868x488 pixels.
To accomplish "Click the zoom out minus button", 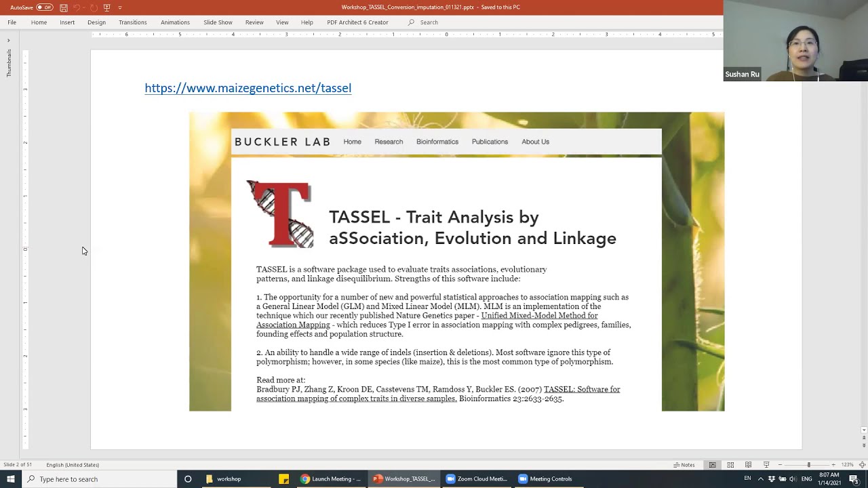I will [x=780, y=465].
